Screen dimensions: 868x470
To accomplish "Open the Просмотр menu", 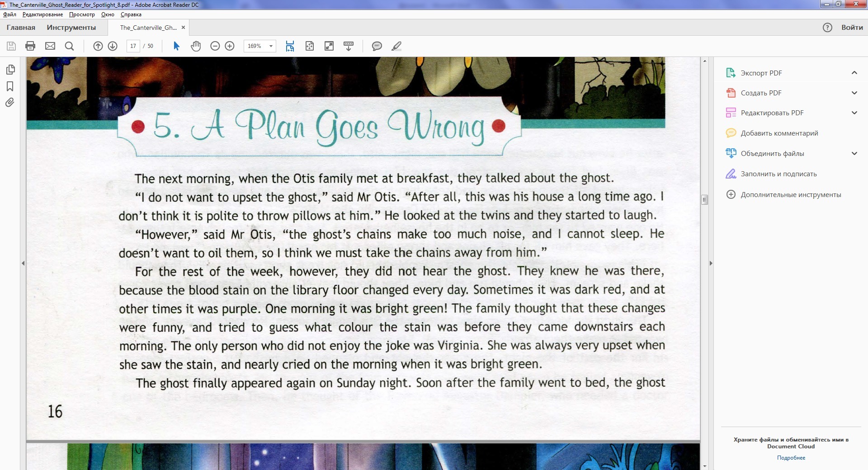I will pyautogui.click(x=82, y=14).
